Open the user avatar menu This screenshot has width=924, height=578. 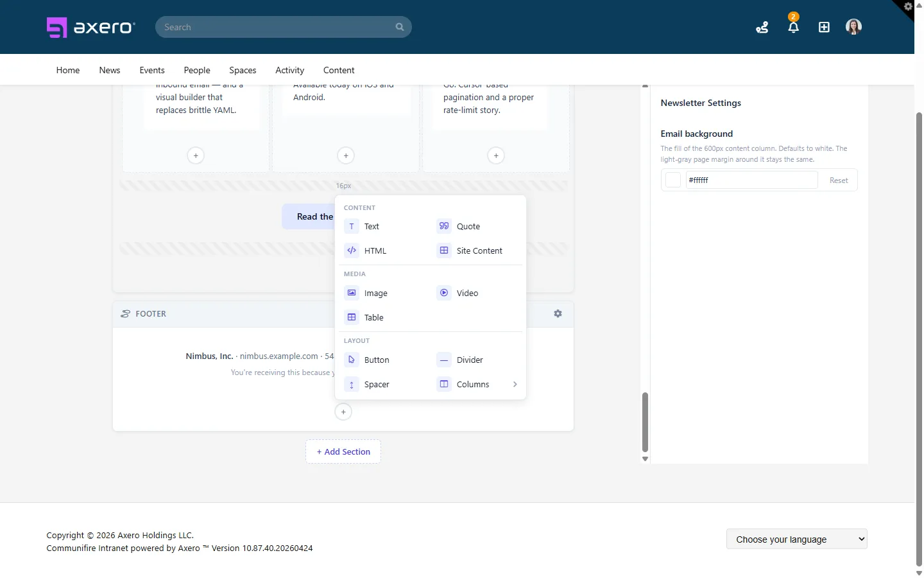click(853, 27)
